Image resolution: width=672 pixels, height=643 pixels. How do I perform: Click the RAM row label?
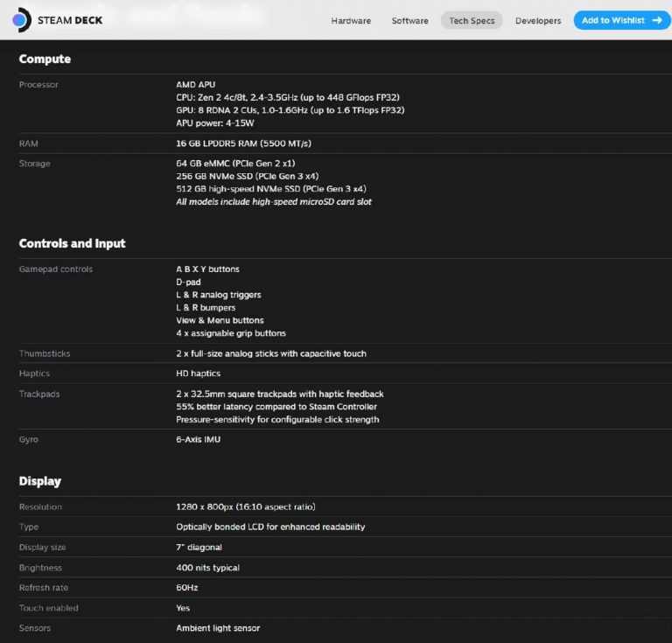28,143
